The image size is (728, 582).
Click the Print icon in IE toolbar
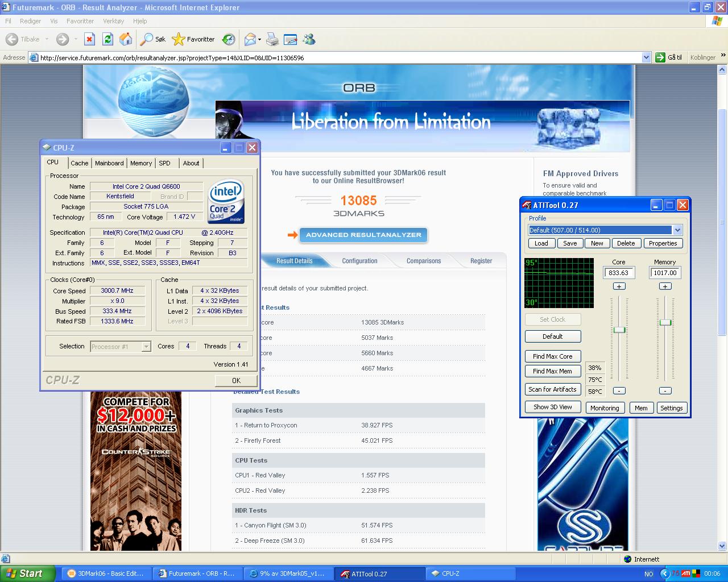point(272,39)
